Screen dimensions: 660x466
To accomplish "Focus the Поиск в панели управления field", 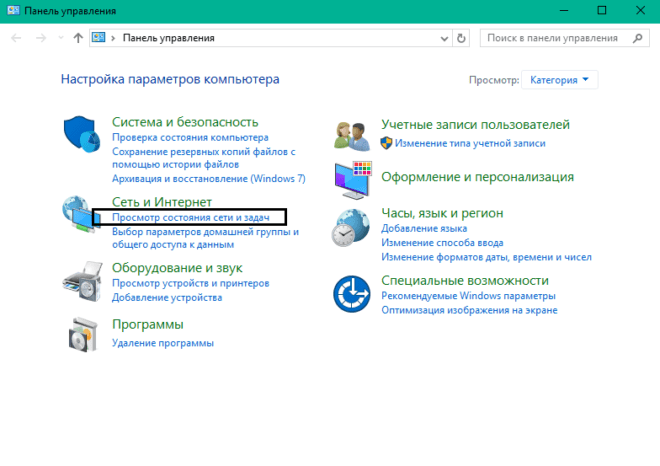I will pyautogui.click(x=564, y=38).
